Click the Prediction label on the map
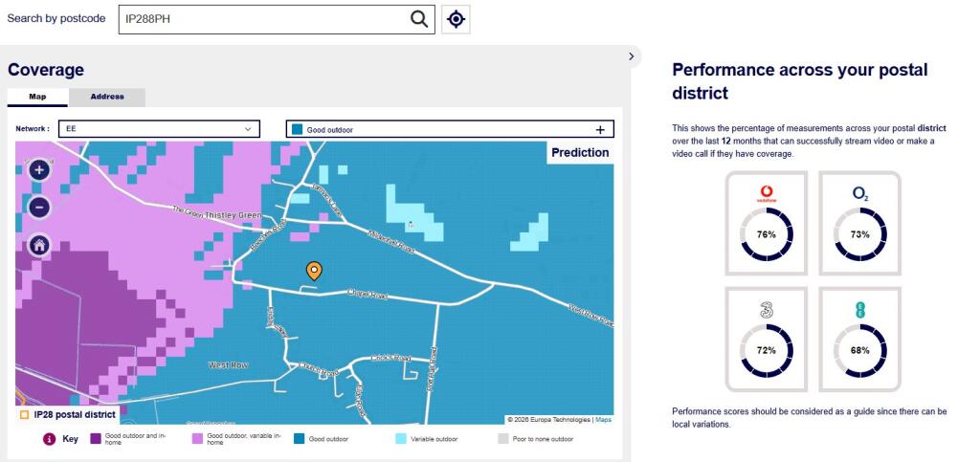Screen dimensions: 980x462 [580, 152]
